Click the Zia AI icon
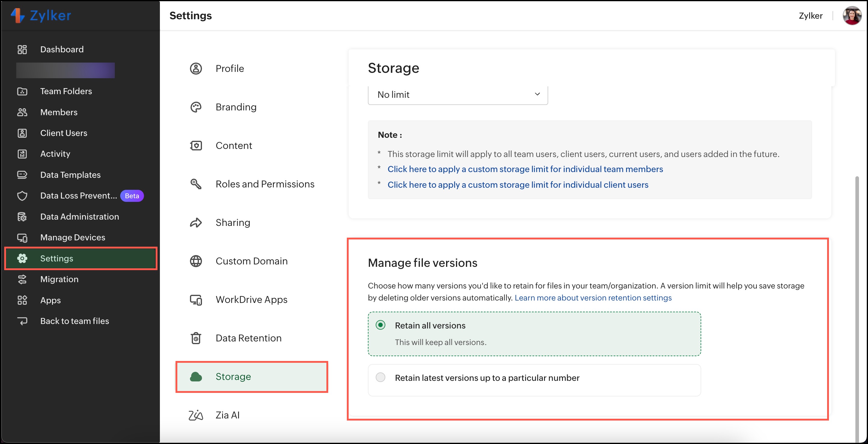Image resolution: width=868 pixels, height=444 pixels. coord(196,415)
